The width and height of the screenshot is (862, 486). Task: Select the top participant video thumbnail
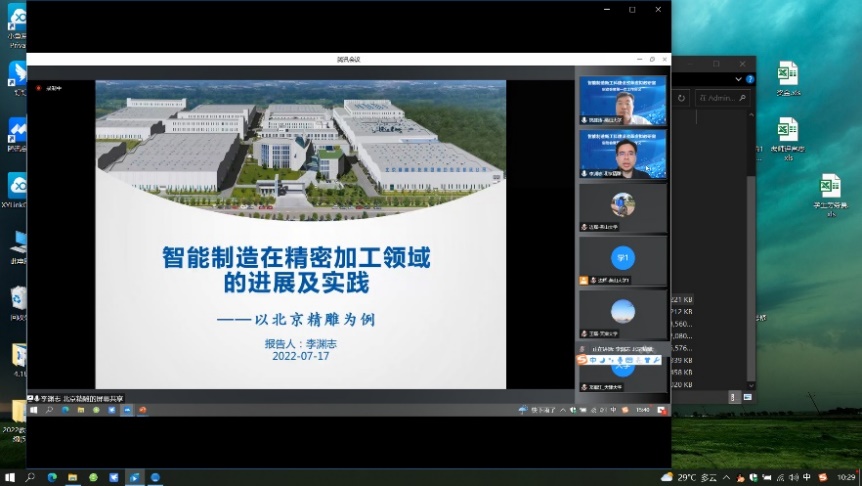(622, 101)
